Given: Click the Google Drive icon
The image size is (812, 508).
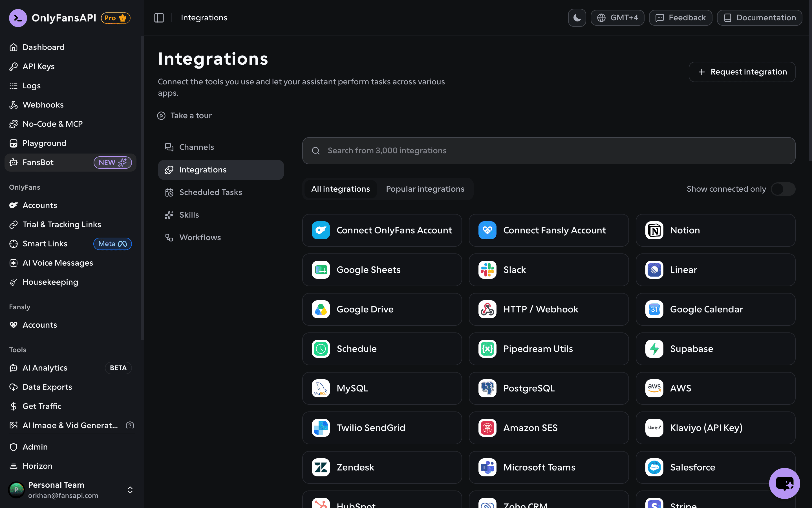Looking at the screenshot, I should click(321, 309).
